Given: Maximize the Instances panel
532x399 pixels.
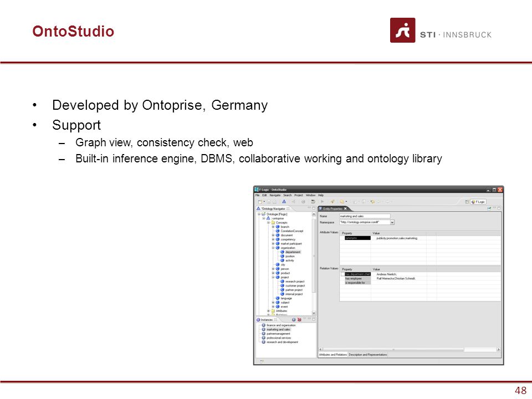Looking at the screenshot, I should (314, 319).
